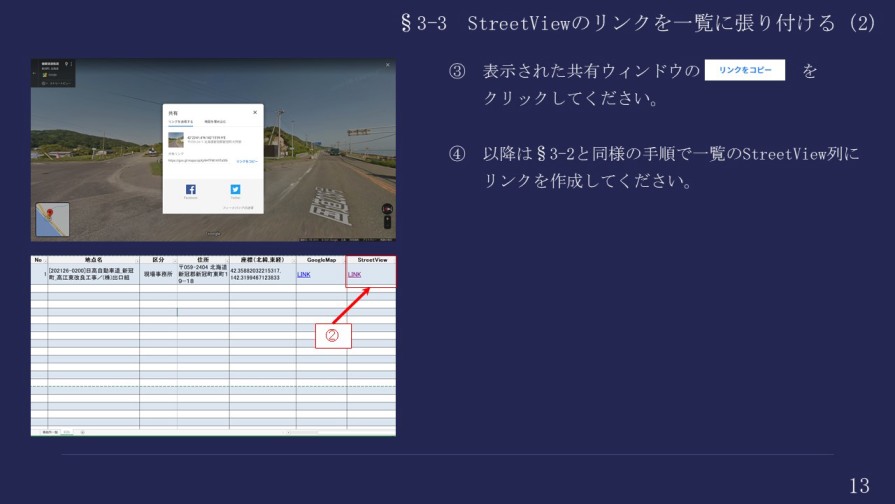895x504 pixels.
Task: Click the minimap thumbnail with red pin
Action: pos(52,219)
